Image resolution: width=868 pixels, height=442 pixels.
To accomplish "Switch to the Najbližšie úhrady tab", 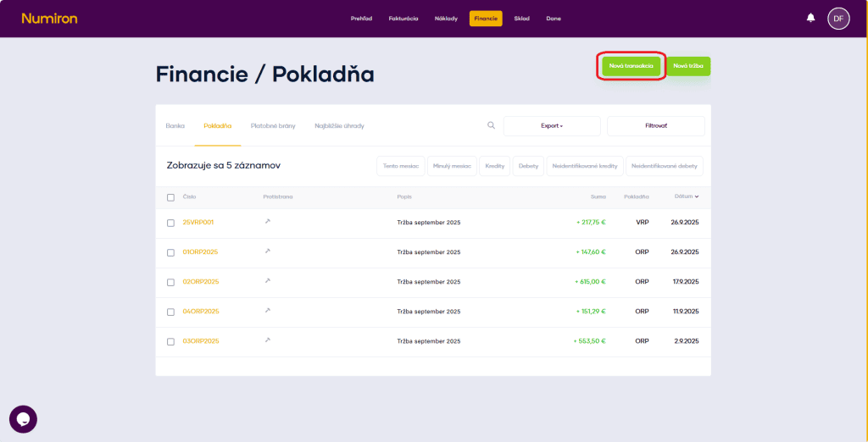I will pos(339,126).
